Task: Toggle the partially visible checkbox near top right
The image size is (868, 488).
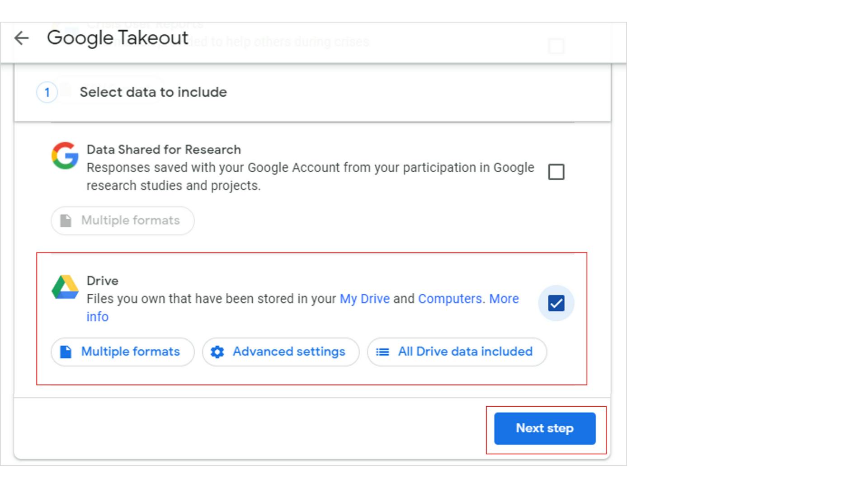Action: [556, 47]
